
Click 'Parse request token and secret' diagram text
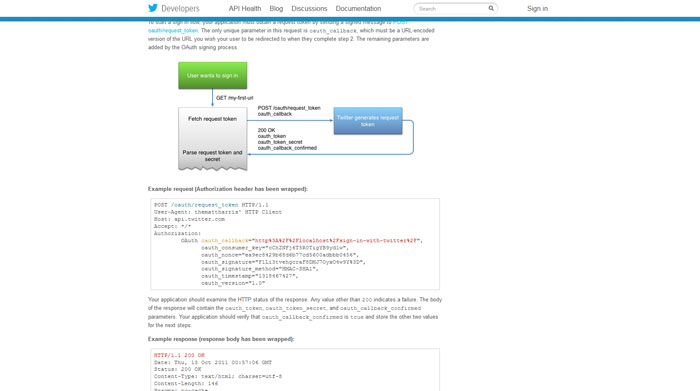click(x=212, y=156)
